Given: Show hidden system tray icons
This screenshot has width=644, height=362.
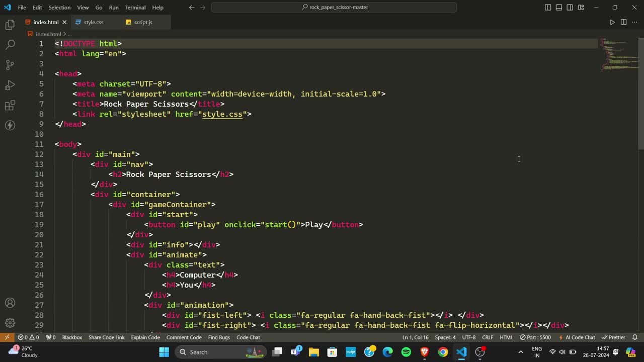Looking at the screenshot, I should pyautogui.click(x=521, y=352).
